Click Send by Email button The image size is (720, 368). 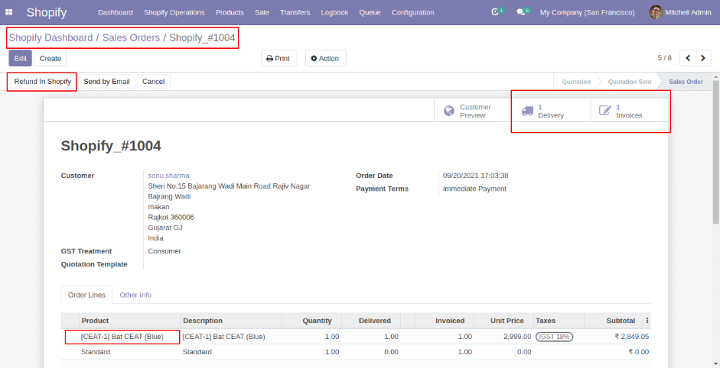tap(107, 81)
